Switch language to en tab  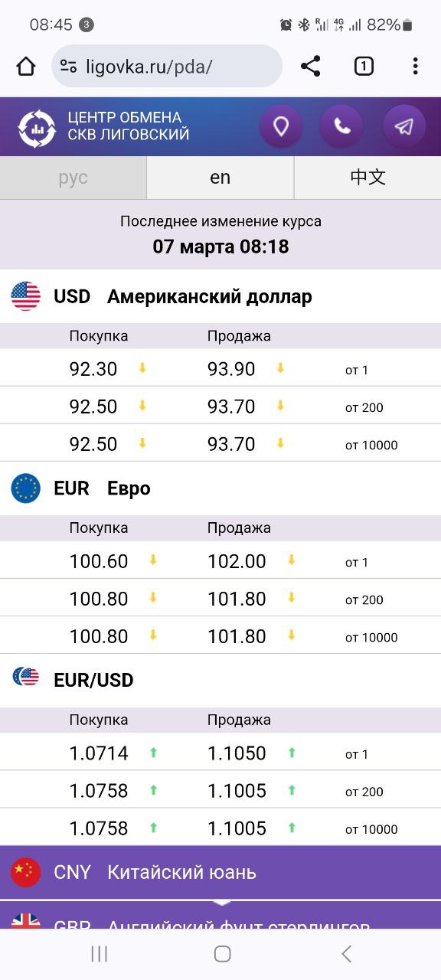pos(220,178)
